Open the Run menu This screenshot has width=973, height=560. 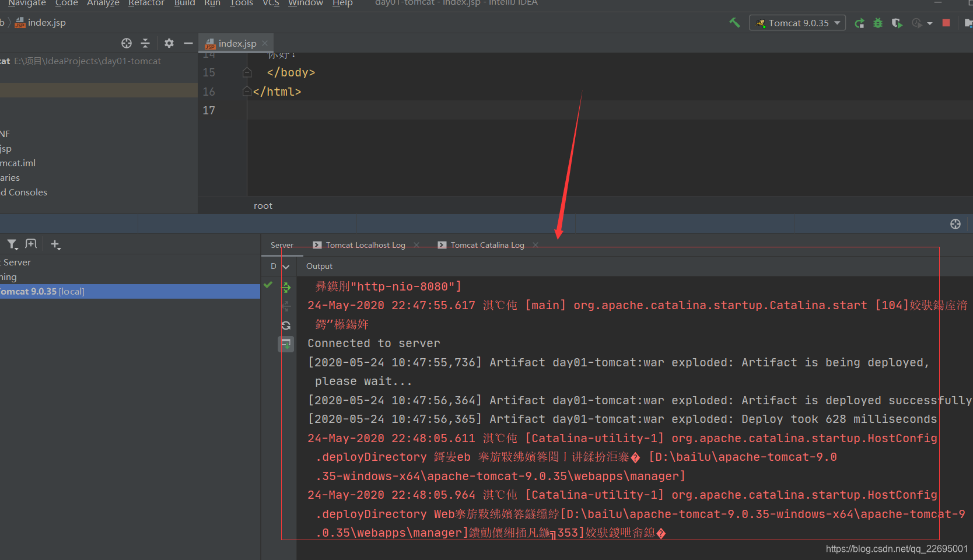tap(212, 3)
